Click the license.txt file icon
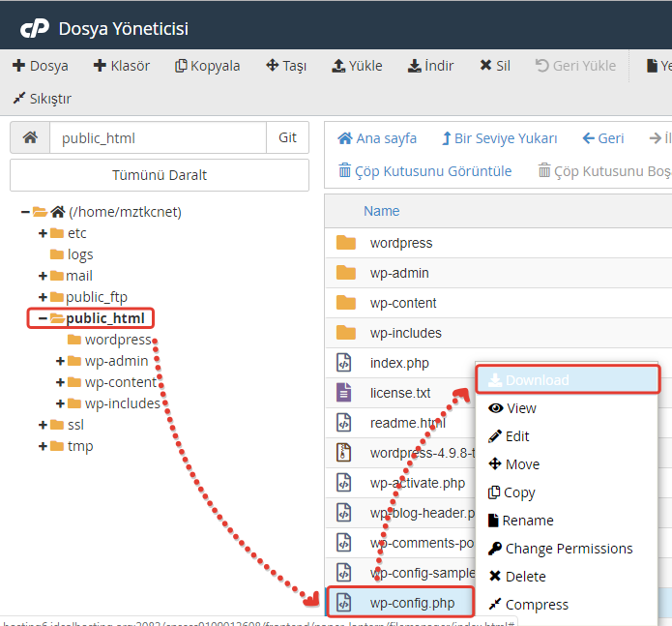This screenshot has width=672, height=626. [x=343, y=393]
